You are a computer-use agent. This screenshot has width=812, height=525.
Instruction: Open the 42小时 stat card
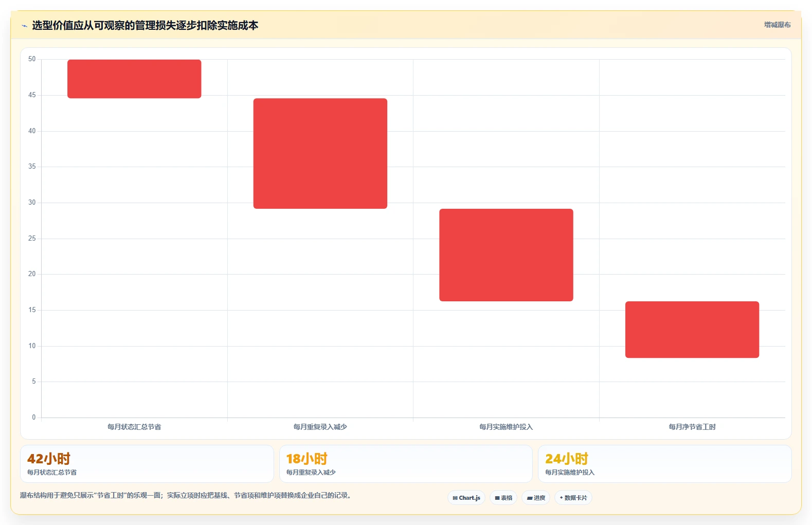pyautogui.click(x=147, y=464)
